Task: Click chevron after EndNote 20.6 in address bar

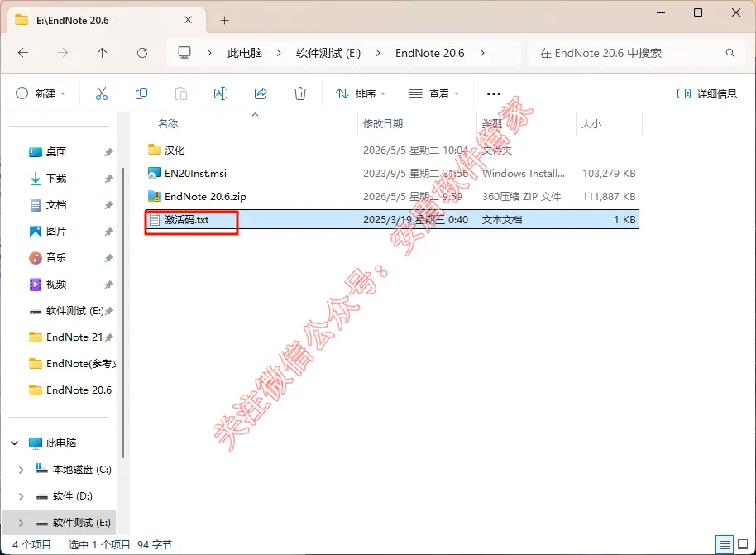Action: (482, 53)
